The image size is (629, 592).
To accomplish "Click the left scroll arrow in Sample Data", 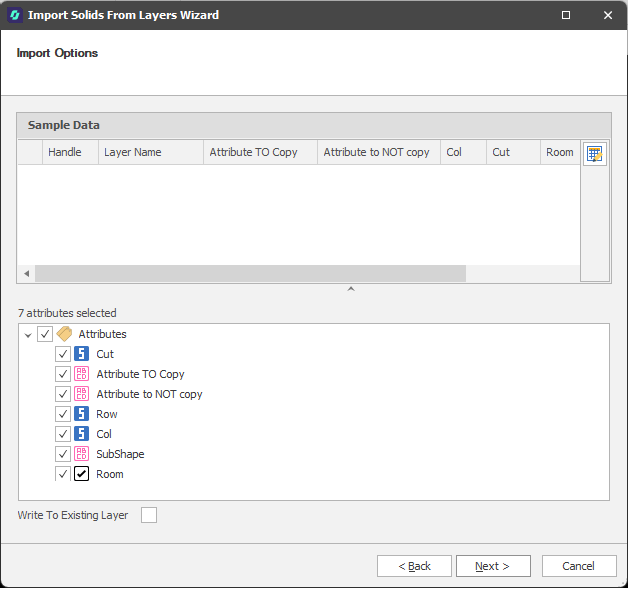I will pyautogui.click(x=26, y=273).
